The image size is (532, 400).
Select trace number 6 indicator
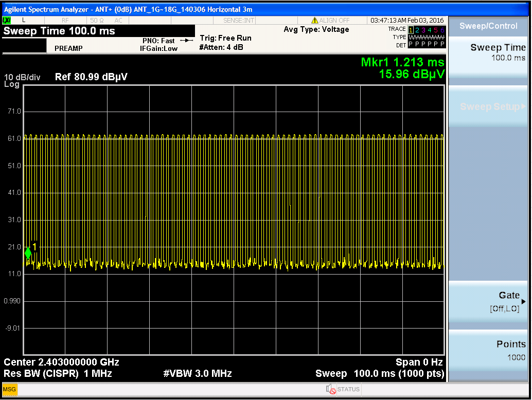pyautogui.click(x=442, y=30)
